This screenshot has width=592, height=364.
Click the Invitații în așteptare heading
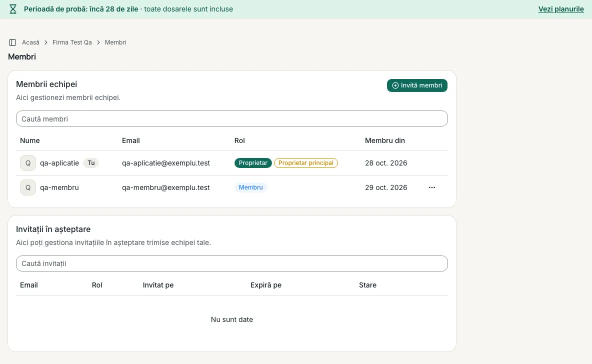pos(53,229)
